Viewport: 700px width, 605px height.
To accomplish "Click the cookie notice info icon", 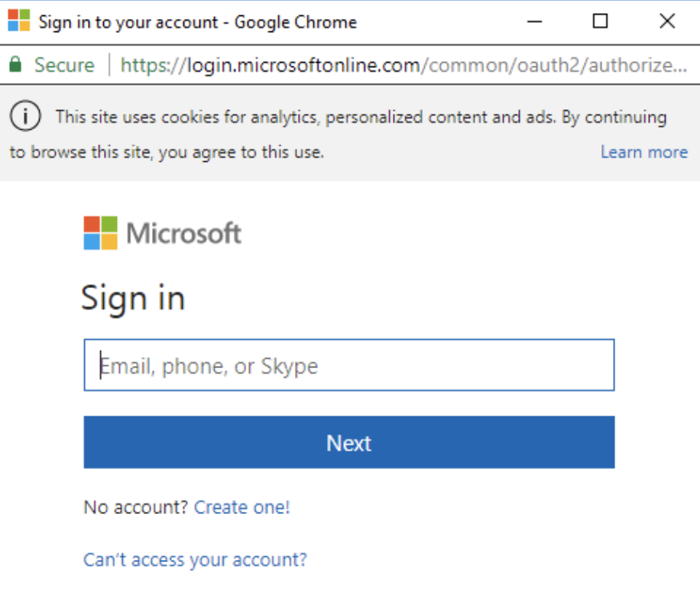I will coord(25,116).
